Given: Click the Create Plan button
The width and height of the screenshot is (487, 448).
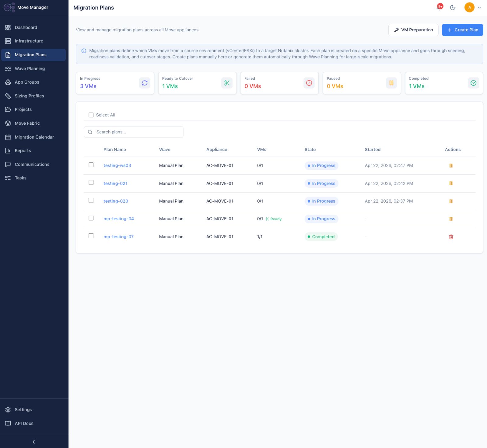Looking at the screenshot, I should 462,30.
